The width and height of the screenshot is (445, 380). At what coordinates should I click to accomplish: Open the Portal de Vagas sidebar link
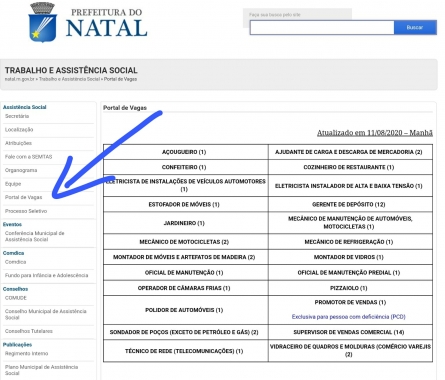(23, 197)
